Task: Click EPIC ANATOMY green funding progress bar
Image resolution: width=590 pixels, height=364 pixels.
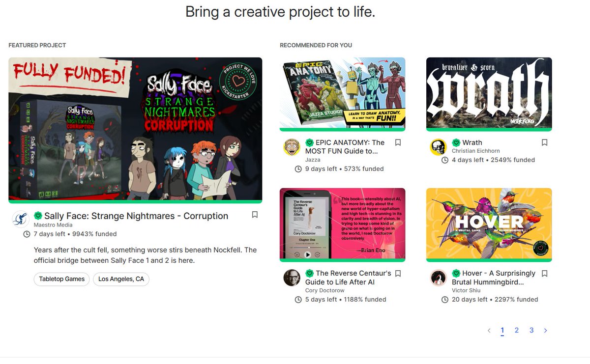Action: point(343,130)
